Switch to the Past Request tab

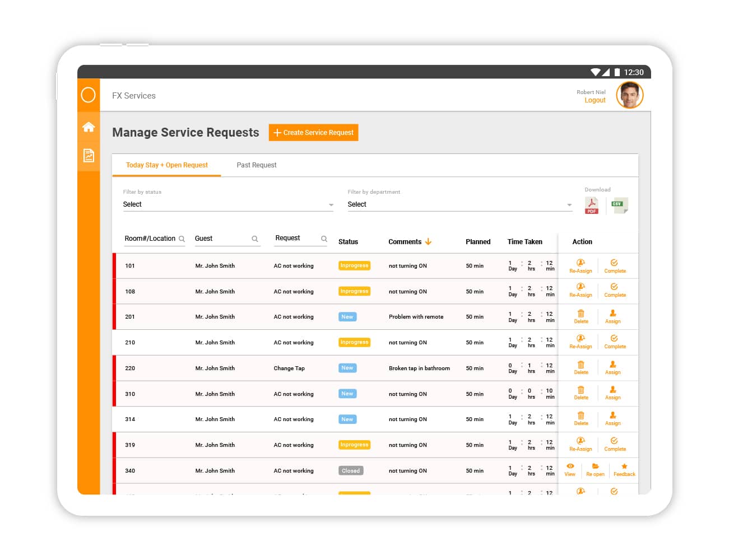point(257,165)
